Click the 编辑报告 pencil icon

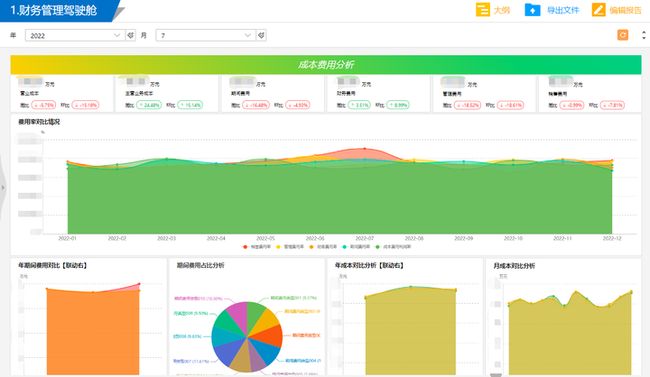pos(599,10)
